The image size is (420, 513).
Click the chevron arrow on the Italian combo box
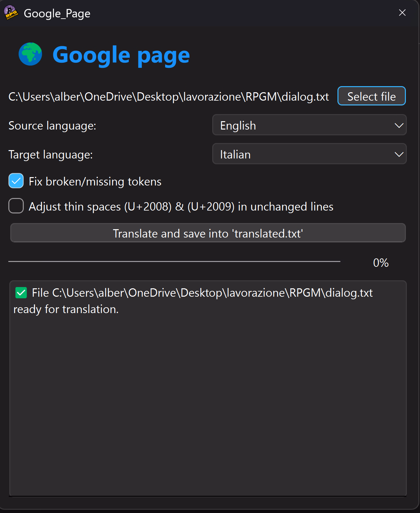(x=399, y=154)
